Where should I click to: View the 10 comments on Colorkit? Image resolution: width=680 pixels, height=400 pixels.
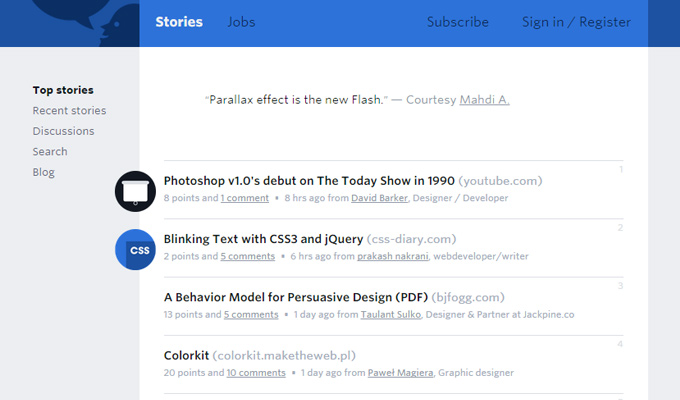click(x=256, y=373)
